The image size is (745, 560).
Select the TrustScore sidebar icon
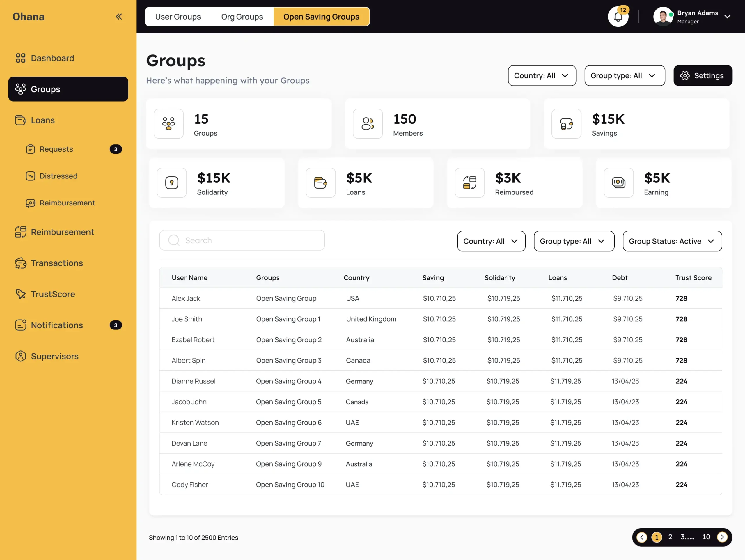(x=21, y=294)
